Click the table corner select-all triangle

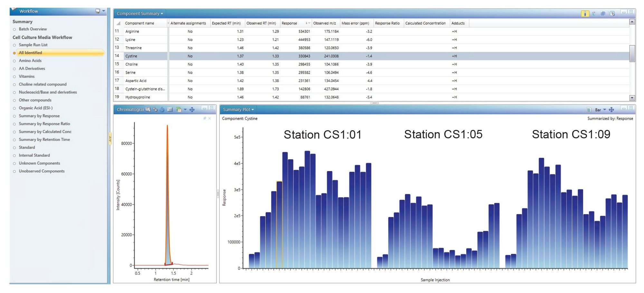point(118,23)
